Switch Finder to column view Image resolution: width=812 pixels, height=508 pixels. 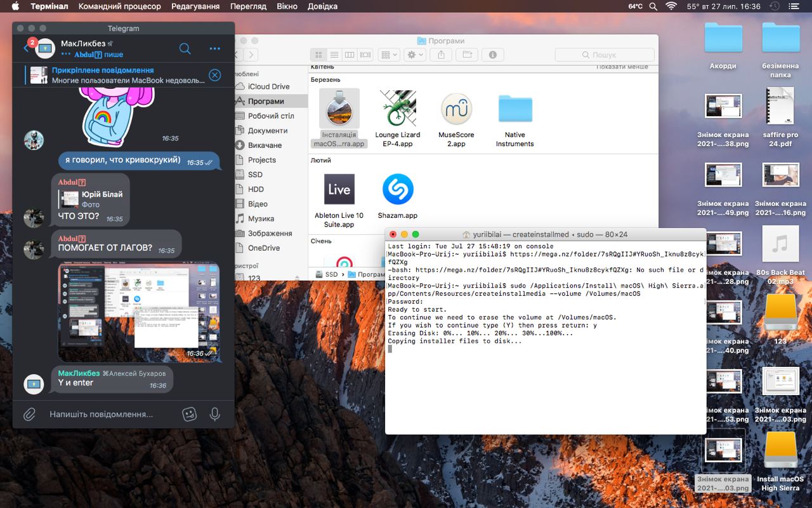(350, 55)
